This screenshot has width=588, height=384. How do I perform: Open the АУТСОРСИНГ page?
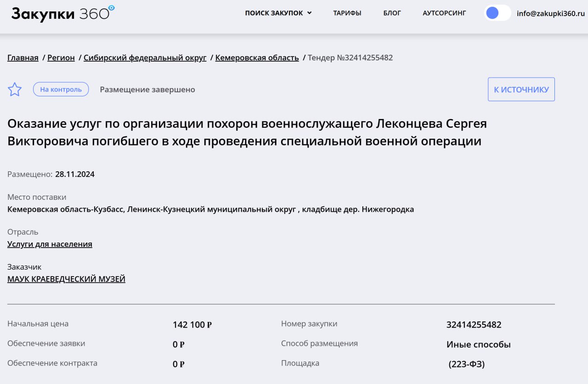pos(444,13)
